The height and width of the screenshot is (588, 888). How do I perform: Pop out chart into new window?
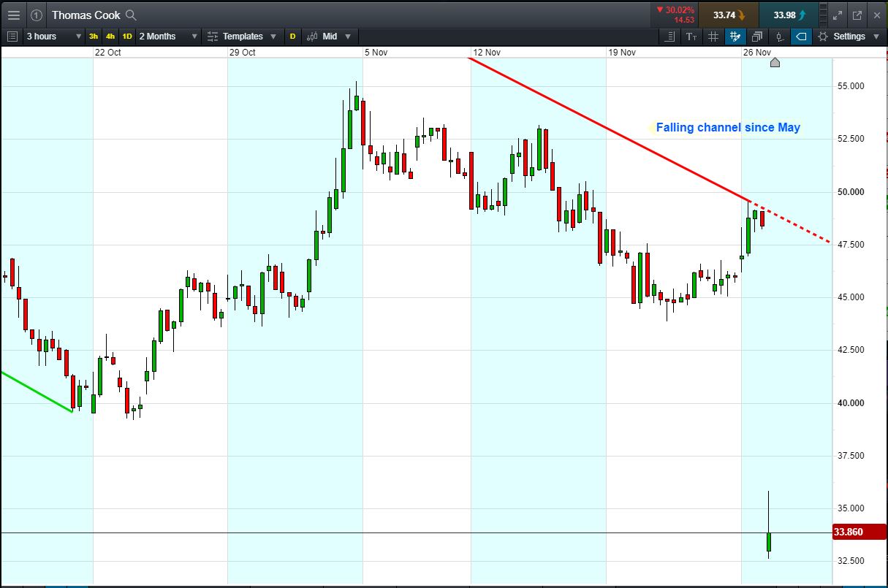click(x=857, y=15)
